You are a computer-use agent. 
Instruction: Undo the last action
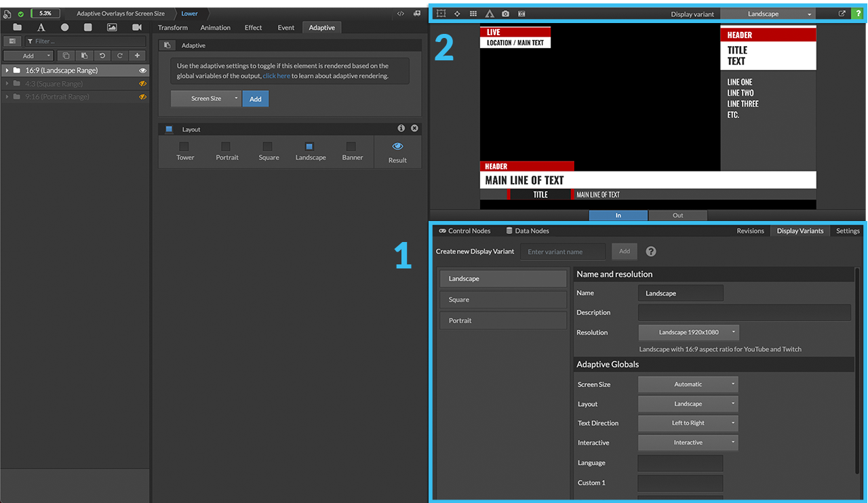point(102,56)
